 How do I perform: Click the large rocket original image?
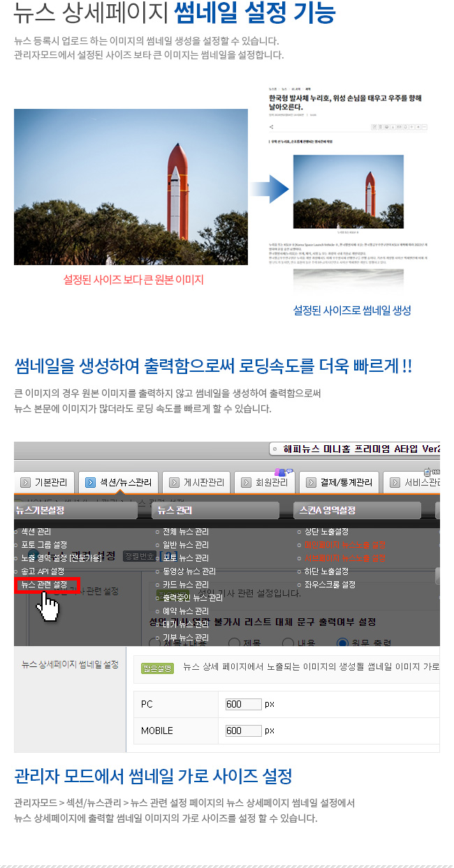[131, 187]
